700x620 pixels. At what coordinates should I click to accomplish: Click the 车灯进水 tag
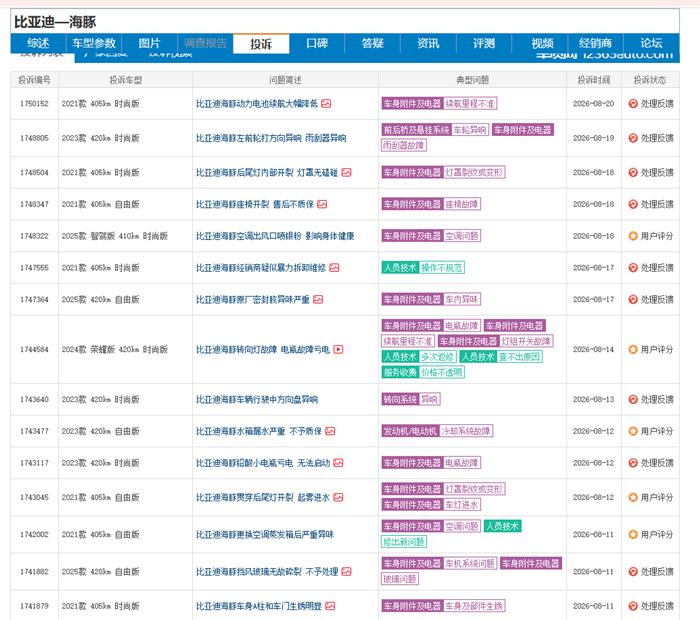click(462, 505)
